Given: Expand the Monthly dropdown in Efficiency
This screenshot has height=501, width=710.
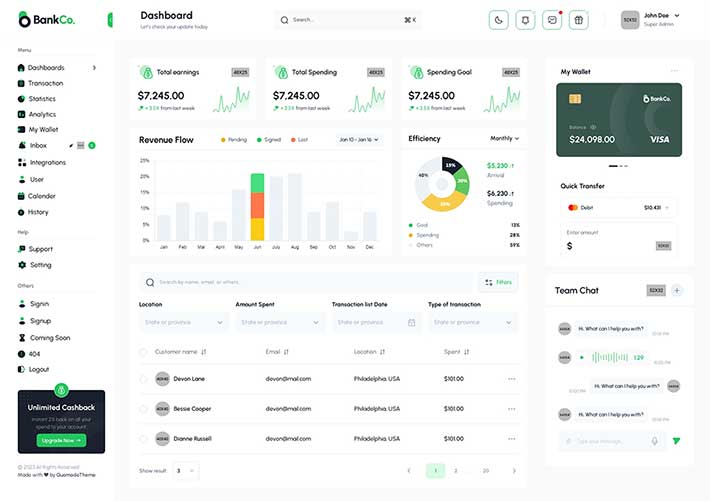Looking at the screenshot, I should (x=505, y=139).
